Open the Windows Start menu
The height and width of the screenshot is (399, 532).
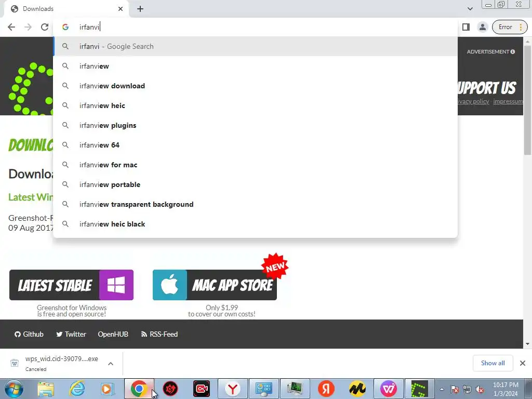(x=14, y=389)
